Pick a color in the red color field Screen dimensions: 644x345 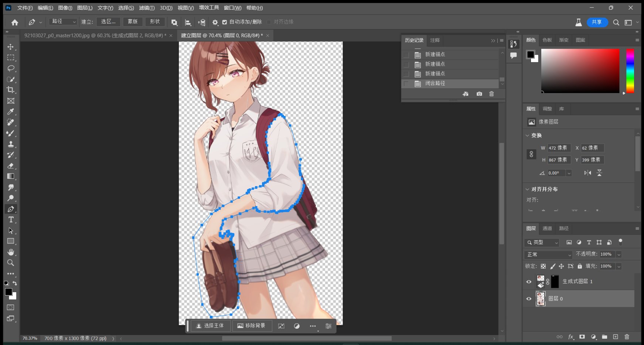click(x=580, y=71)
